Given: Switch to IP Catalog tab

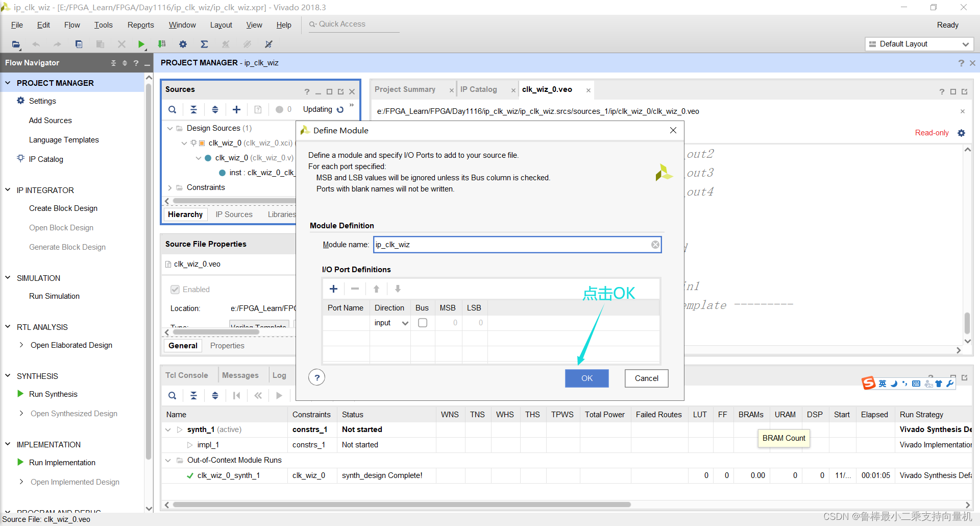Looking at the screenshot, I should point(478,89).
